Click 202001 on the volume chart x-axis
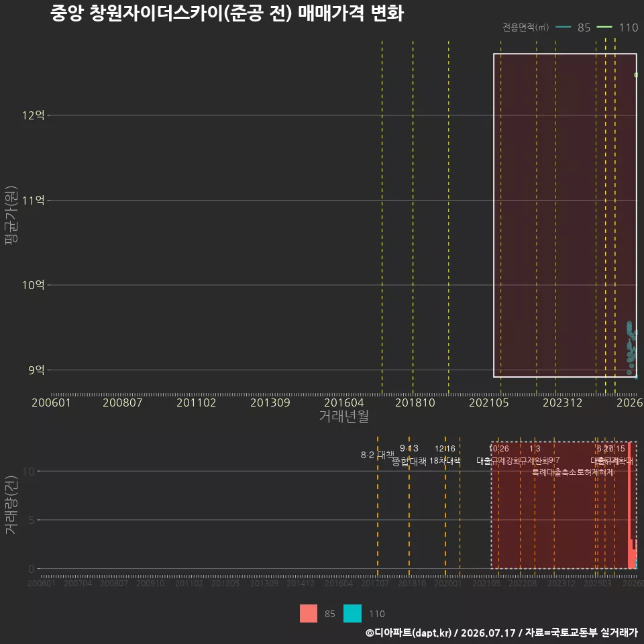The image size is (644, 644). (448, 583)
